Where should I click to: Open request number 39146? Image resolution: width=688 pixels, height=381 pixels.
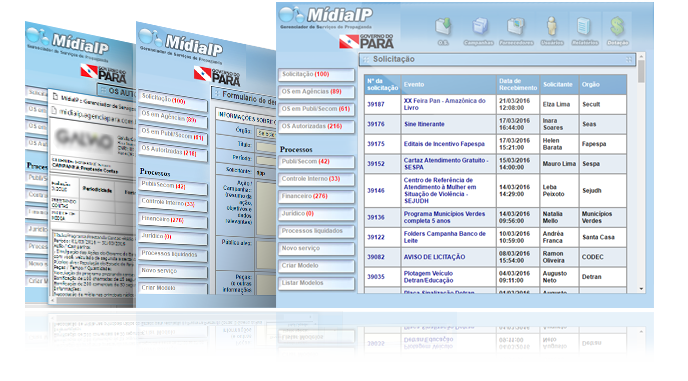(x=376, y=190)
